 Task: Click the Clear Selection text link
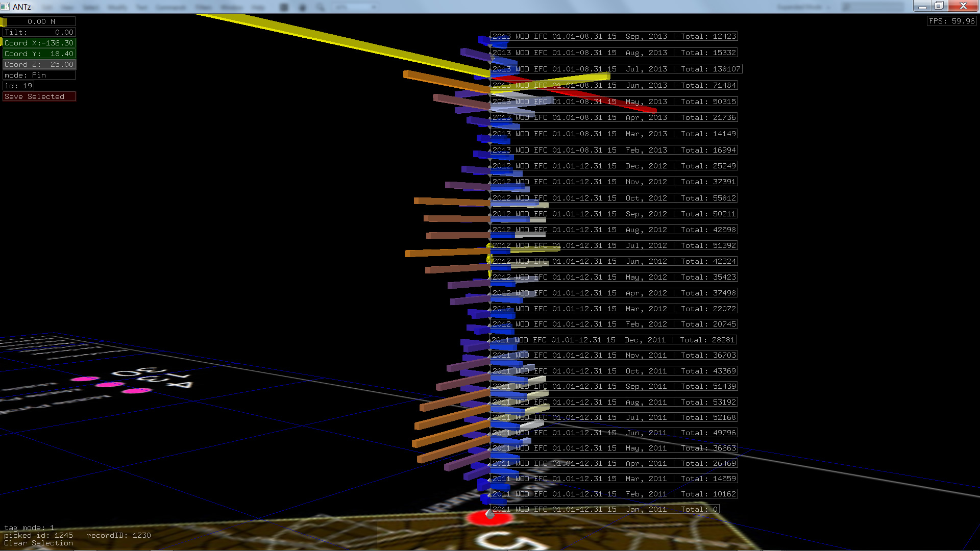pyautogui.click(x=38, y=543)
